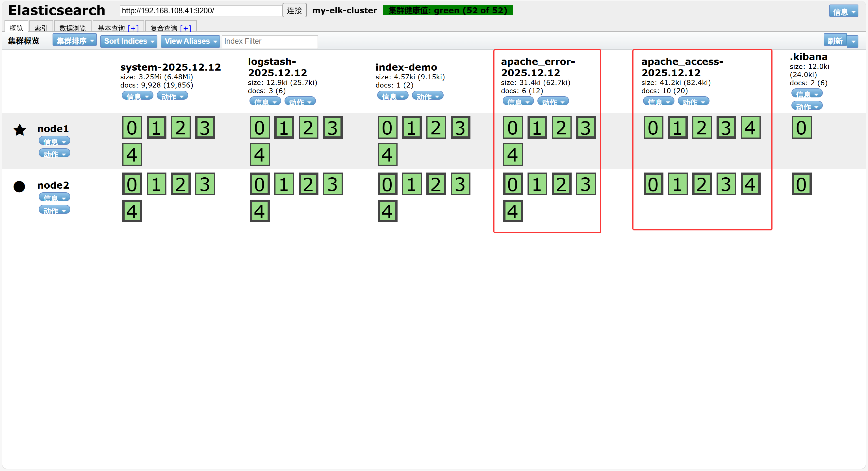Image resolution: width=868 pixels, height=471 pixels.
Task: Open the Sort Indices dropdown
Action: pos(129,41)
